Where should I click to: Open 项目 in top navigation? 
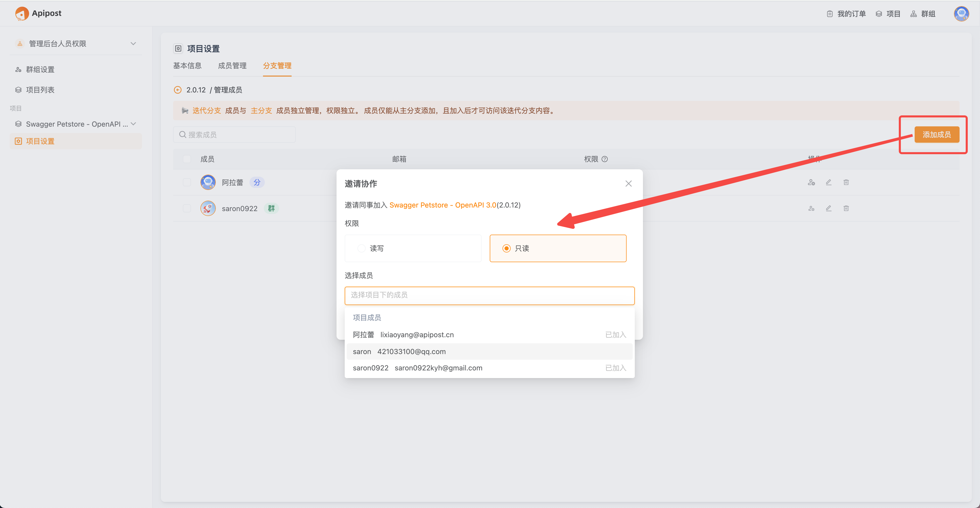888,14
